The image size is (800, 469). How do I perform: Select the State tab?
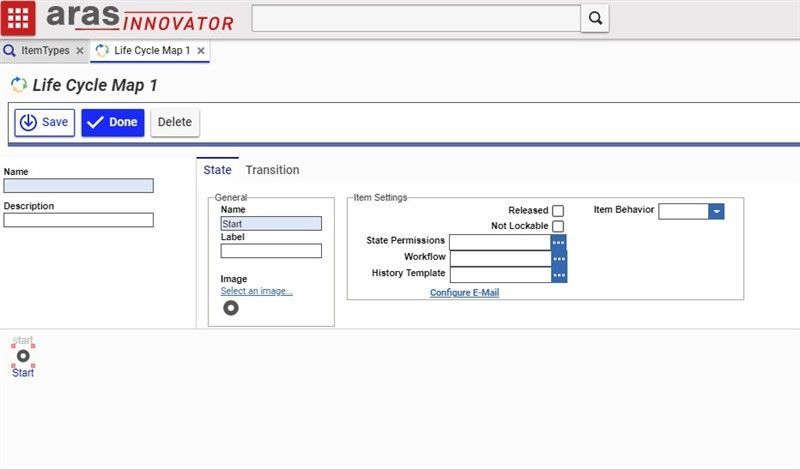tap(217, 170)
